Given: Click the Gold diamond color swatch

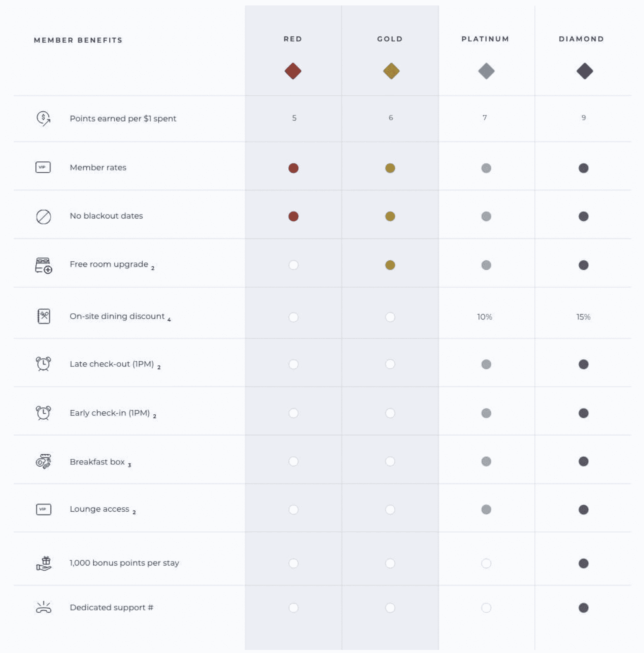Looking at the screenshot, I should (391, 71).
